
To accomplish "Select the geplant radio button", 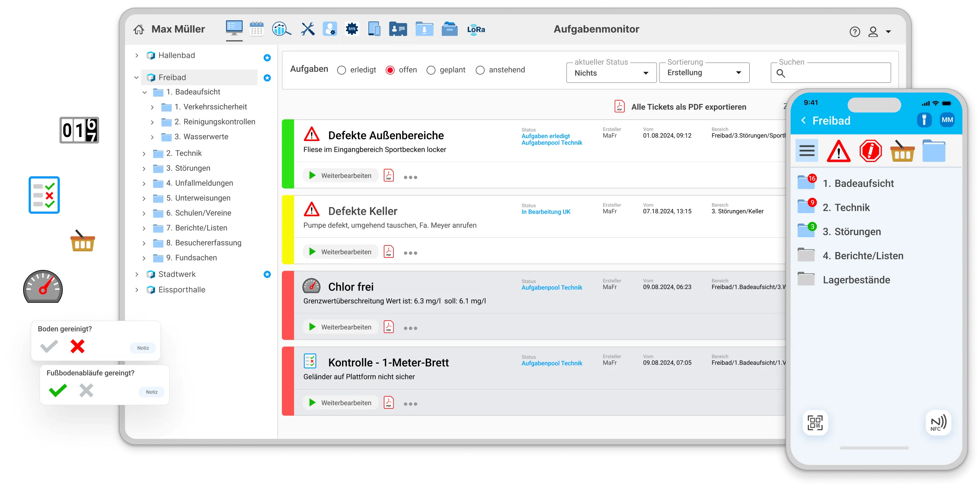I will 431,70.
